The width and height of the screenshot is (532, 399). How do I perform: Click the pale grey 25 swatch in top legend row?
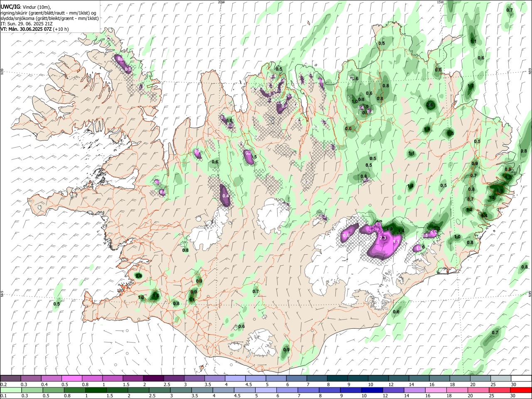(501, 378)
